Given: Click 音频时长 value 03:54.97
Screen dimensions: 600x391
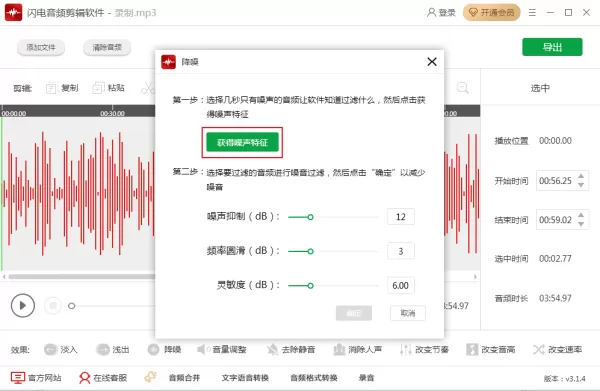Looking at the screenshot, I should (x=555, y=298).
